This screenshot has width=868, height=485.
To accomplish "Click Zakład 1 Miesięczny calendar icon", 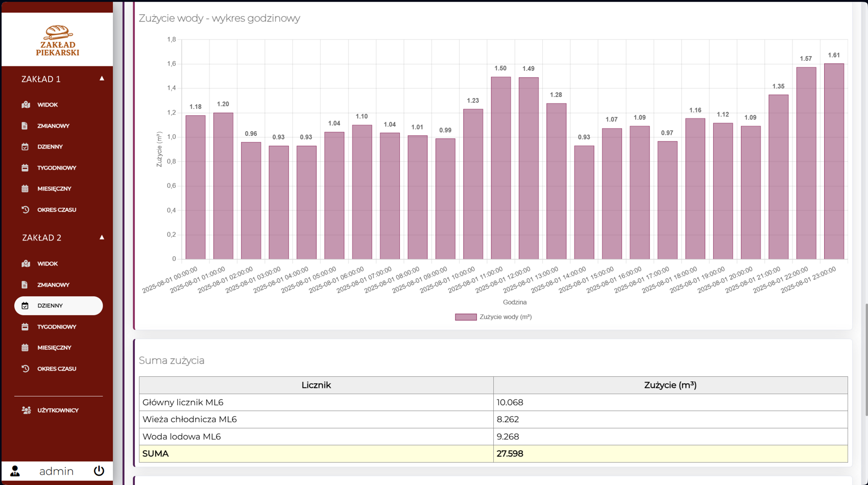I will (x=25, y=189).
